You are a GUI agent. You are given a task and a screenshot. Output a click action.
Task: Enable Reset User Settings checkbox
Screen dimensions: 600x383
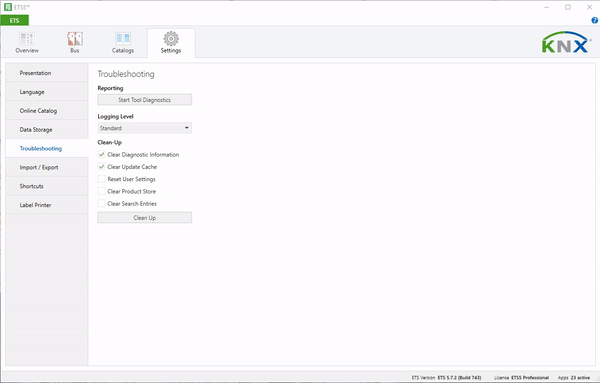(101, 179)
